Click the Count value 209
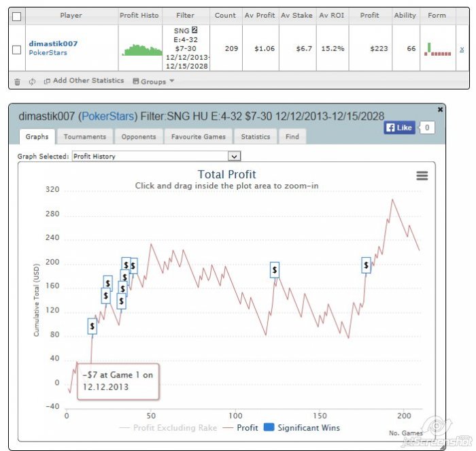476x451 pixels. pos(231,48)
